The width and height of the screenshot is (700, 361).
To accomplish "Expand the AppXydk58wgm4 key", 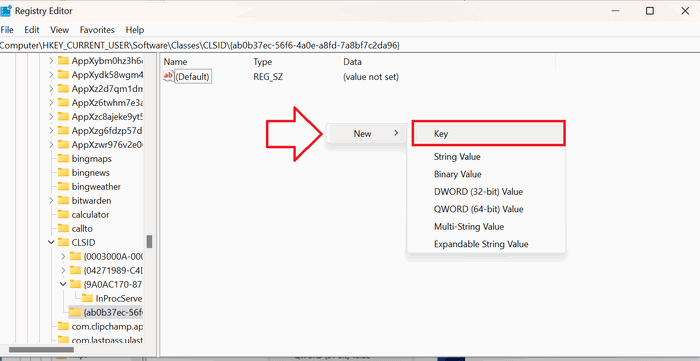I will coord(50,75).
